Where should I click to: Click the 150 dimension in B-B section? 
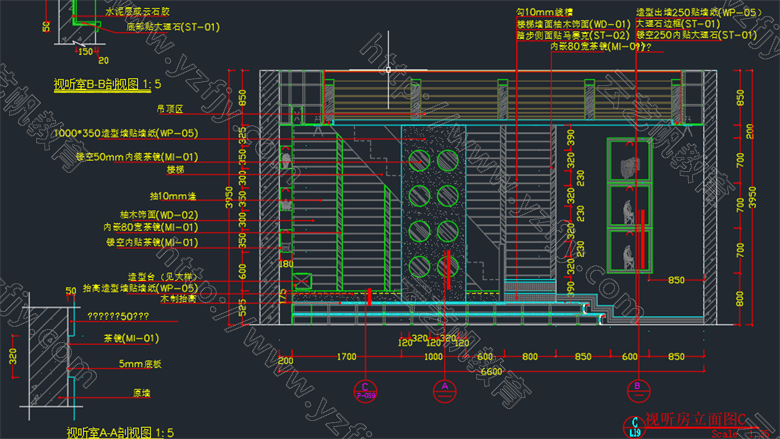[x=85, y=52]
